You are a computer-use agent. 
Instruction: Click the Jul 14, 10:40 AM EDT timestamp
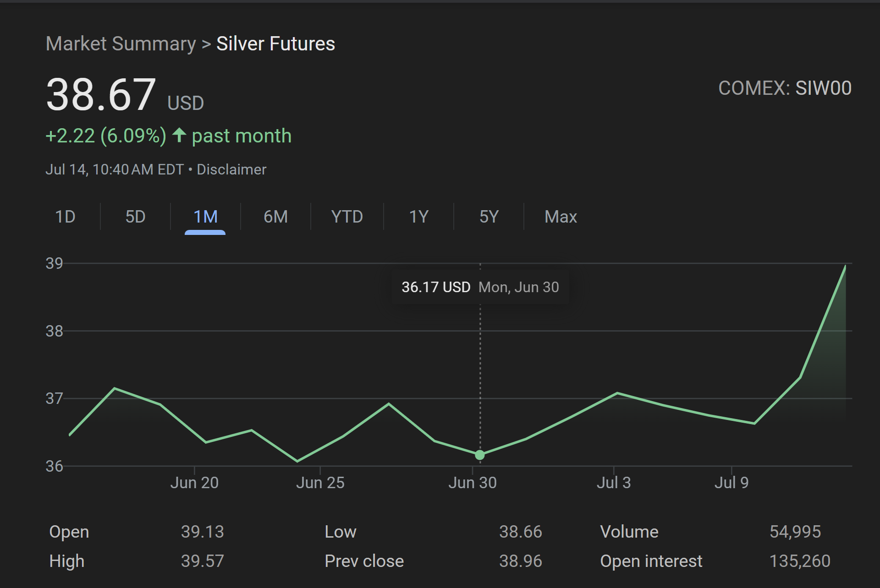[115, 169]
